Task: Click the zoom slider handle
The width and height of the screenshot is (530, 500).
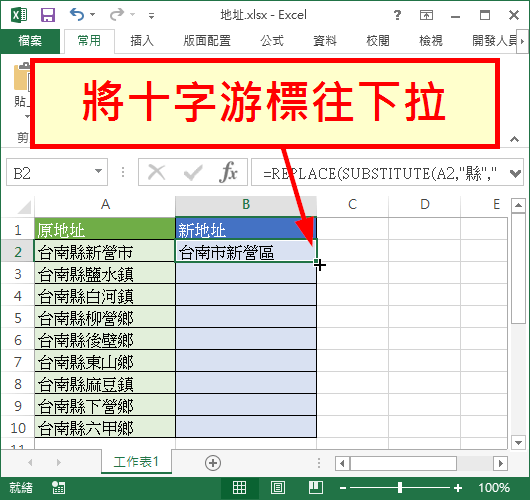Action: pyautogui.click(x=400, y=487)
